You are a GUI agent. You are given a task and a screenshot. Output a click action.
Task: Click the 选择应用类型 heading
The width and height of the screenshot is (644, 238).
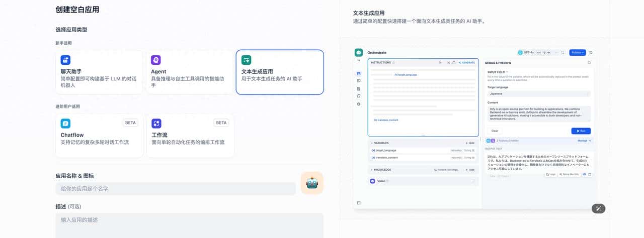[x=71, y=30]
